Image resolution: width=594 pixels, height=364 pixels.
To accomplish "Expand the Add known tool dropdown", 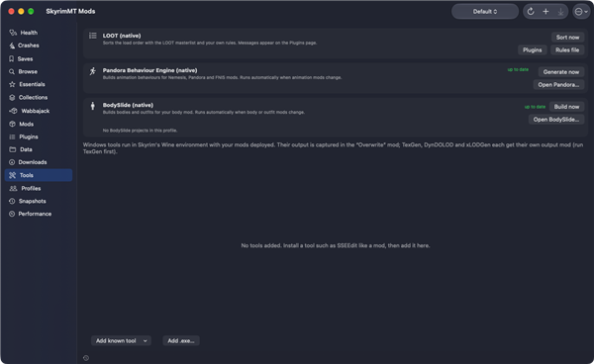I will tap(121, 340).
